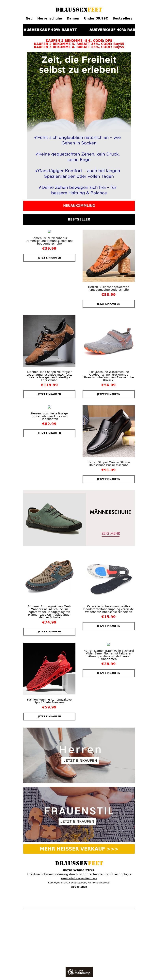The height and width of the screenshot is (980, 158).
Task: Select the Under 39.99€ navigation link
Action: coord(96,18)
